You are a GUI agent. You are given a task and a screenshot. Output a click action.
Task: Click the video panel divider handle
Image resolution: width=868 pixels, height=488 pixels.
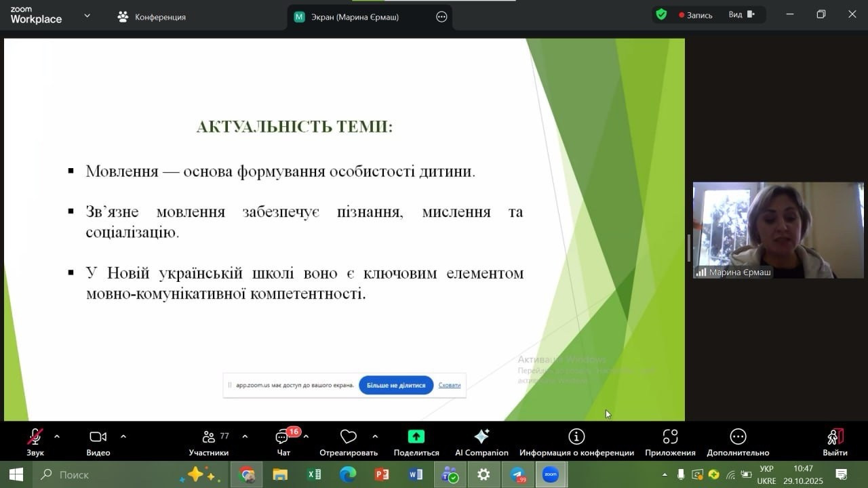point(688,248)
